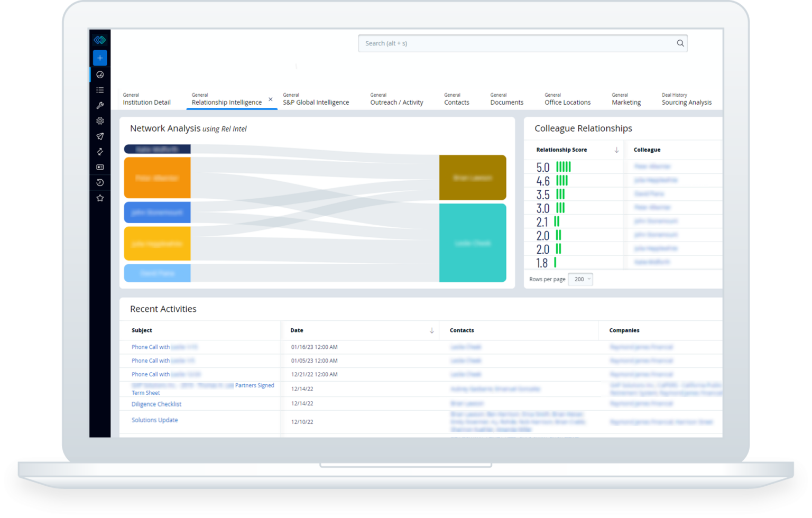Screen dimensions: 812x518
Task: Open favorites via the star icon
Action: 100,198
